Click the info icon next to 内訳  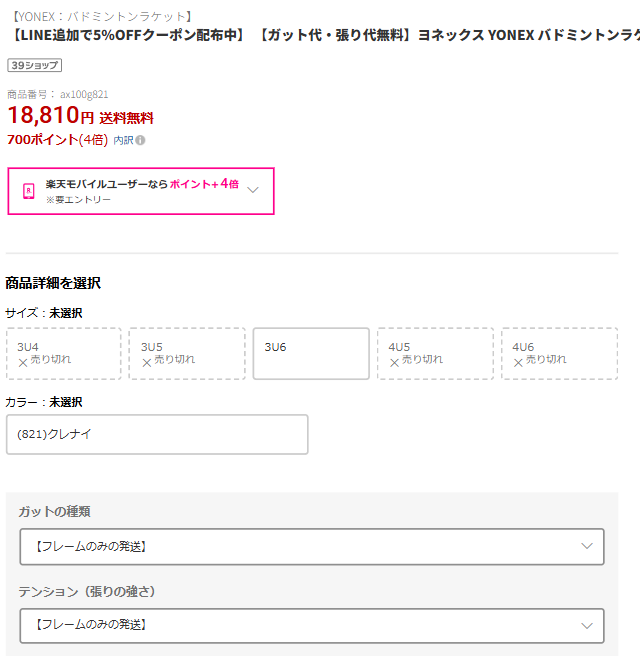click(140, 140)
